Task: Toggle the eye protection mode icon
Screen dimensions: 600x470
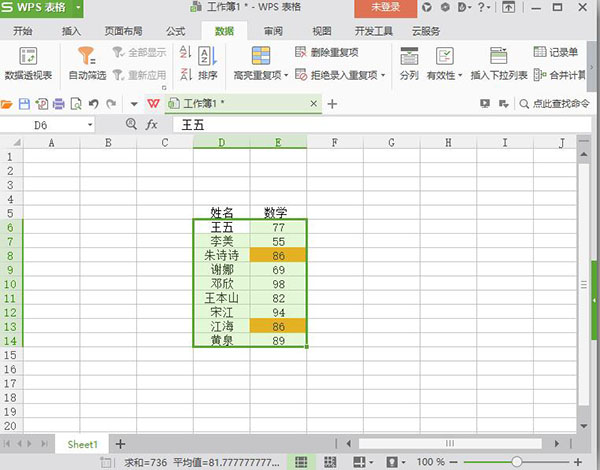Action: (x=392, y=462)
